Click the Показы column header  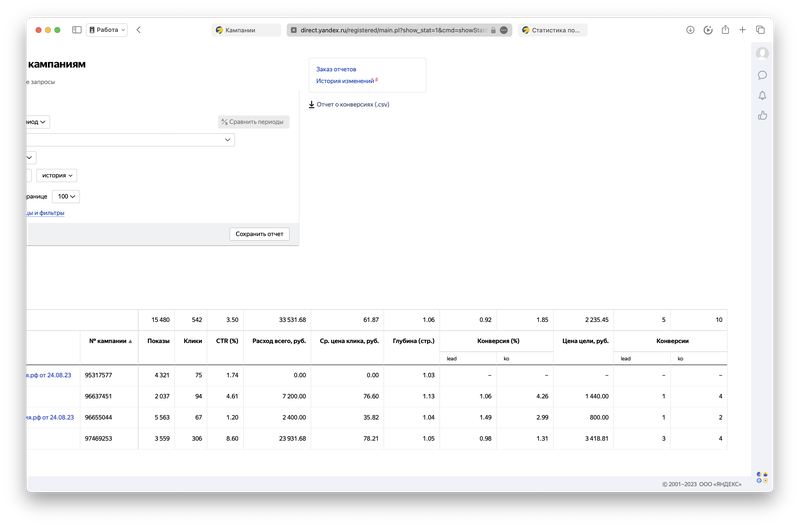click(158, 341)
